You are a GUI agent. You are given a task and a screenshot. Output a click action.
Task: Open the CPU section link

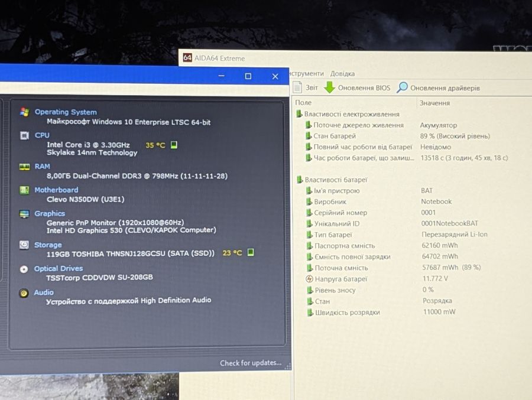(42, 135)
